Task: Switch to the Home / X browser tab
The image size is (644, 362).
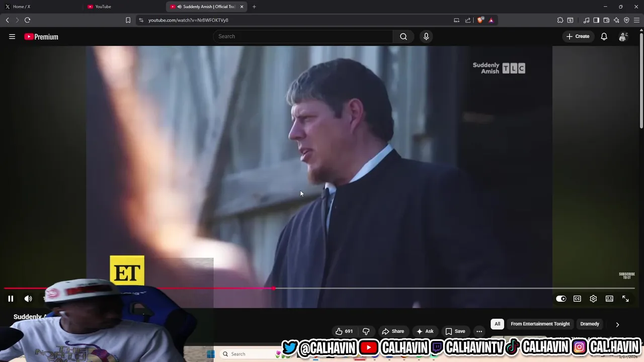Action: [x=41, y=7]
